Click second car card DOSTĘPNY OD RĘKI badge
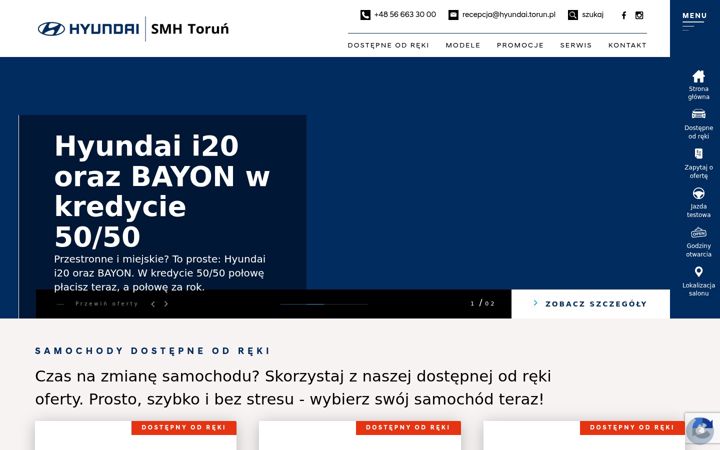720x450 pixels. (x=408, y=428)
